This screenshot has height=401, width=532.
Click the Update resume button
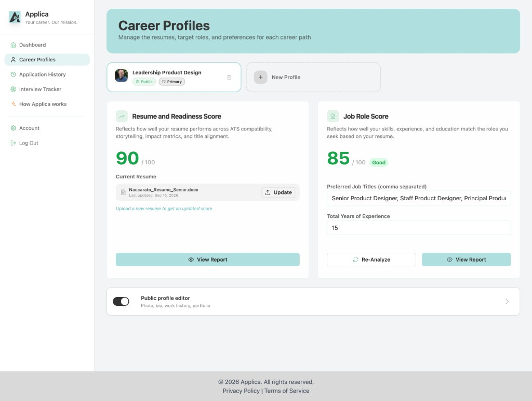tap(278, 192)
